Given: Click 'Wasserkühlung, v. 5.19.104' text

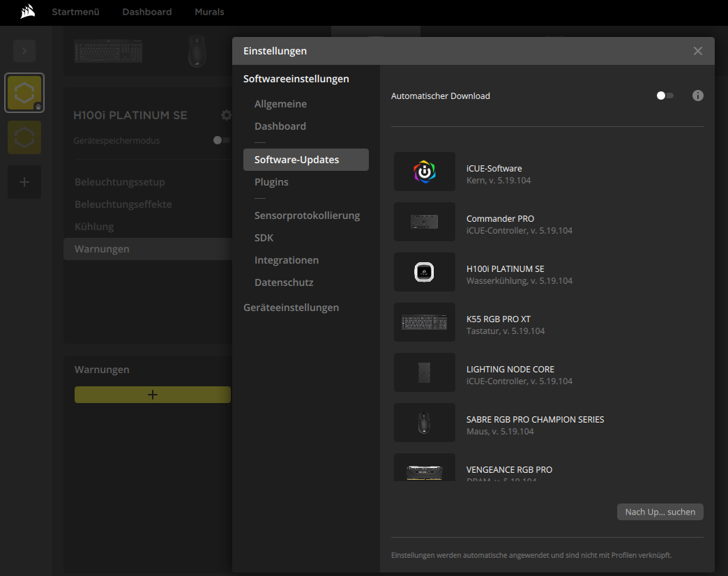Looking at the screenshot, I should (x=519, y=281).
